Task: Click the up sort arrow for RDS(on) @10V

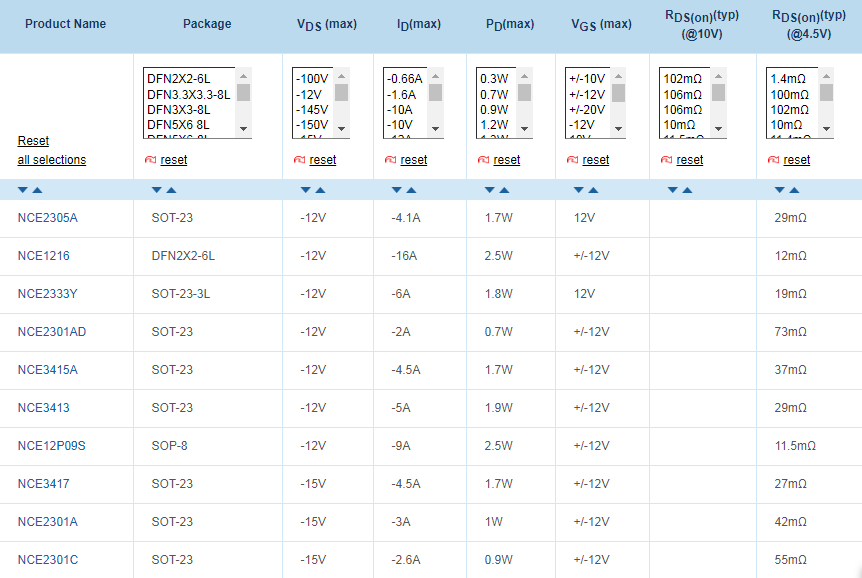Action: pos(687,190)
